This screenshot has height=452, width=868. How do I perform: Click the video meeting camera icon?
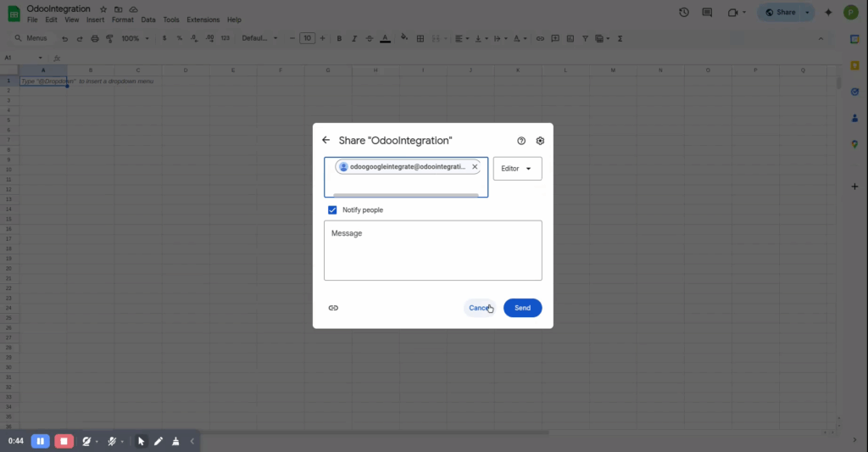(x=733, y=12)
